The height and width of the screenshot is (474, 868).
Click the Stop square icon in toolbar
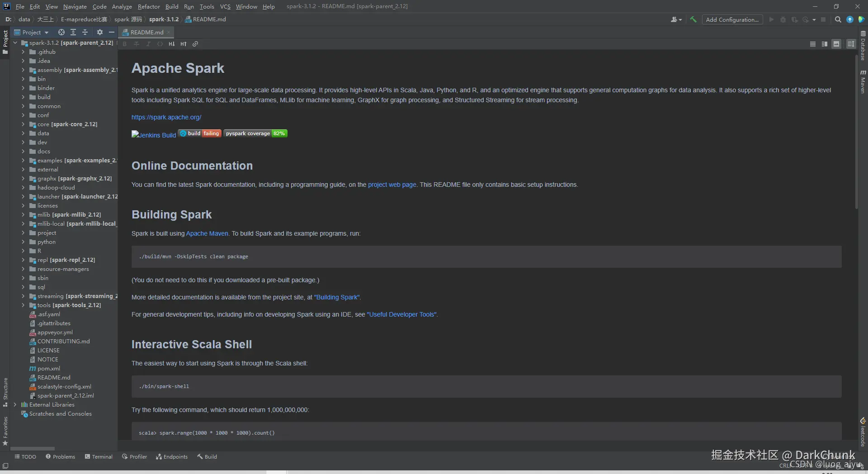click(x=823, y=19)
